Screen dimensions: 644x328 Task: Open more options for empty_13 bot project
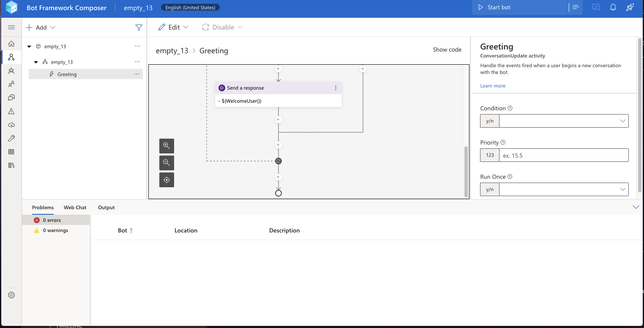click(137, 46)
